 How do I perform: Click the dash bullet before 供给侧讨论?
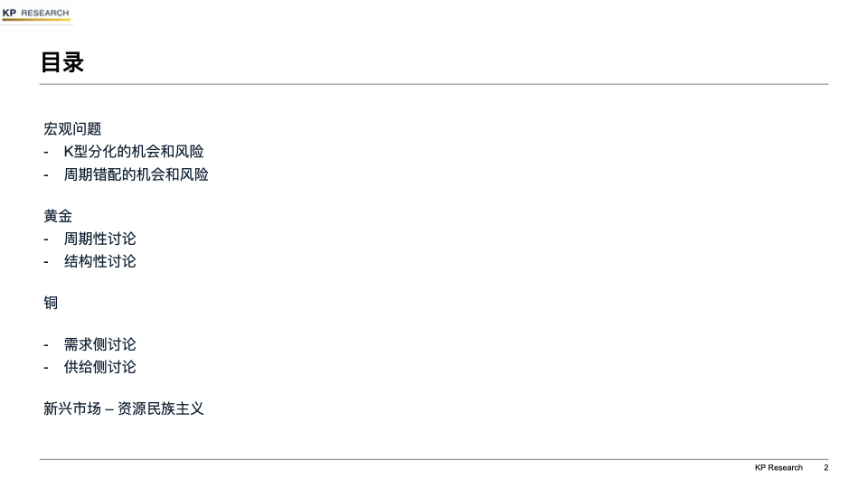tap(46, 368)
